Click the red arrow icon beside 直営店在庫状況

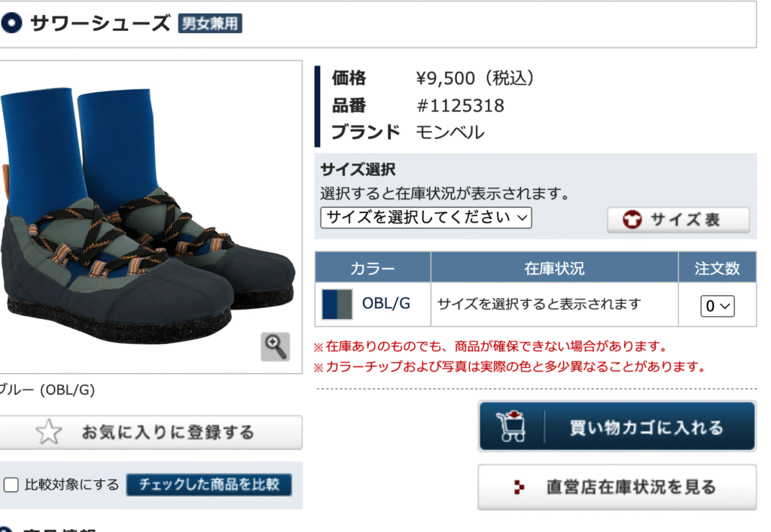519,487
